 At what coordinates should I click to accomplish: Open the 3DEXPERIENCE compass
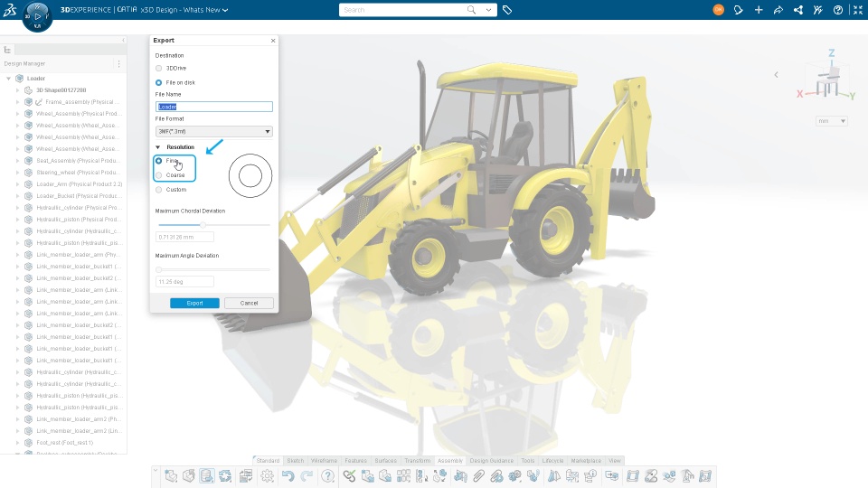point(37,16)
